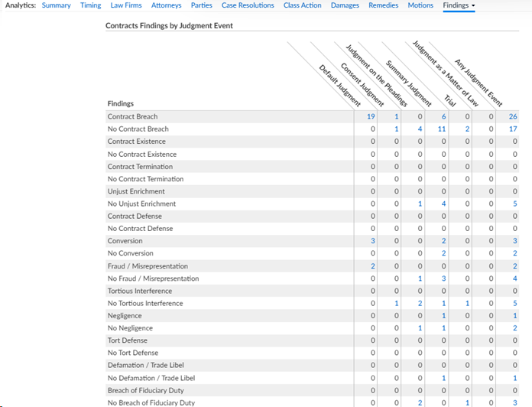The height and width of the screenshot is (407, 532).
Task: Click the Summary Judgment column header
Action: [408, 83]
